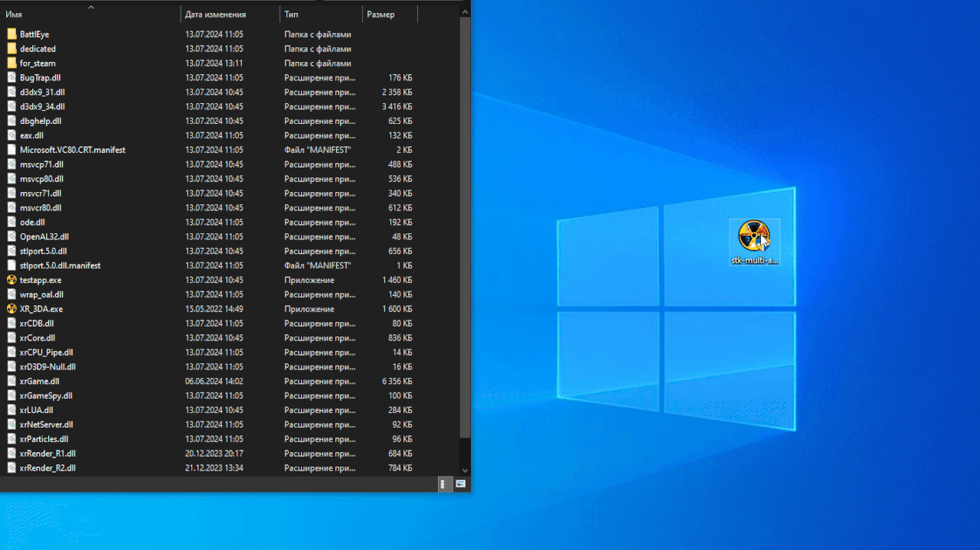980x550 pixels.
Task: Sort files by the Тип column
Action: pos(322,14)
